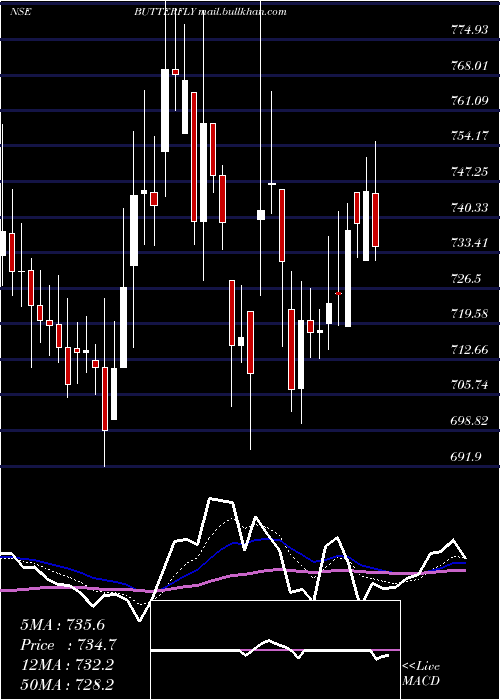Viewport: 500px width, 700px height.
Task: Select the 768.01 price axis label
Action: click(470, 66)
